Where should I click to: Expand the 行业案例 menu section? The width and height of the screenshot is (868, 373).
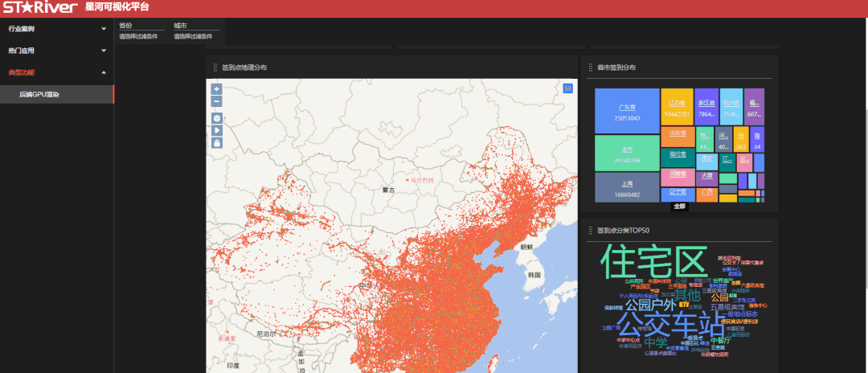coord(56,29)
